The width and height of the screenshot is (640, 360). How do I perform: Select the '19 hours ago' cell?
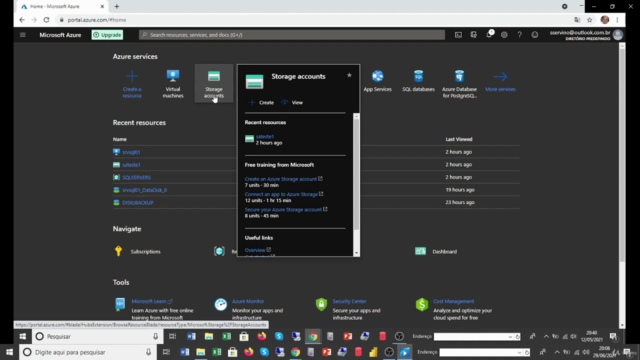pyautogui.click(x=460, y=190)
